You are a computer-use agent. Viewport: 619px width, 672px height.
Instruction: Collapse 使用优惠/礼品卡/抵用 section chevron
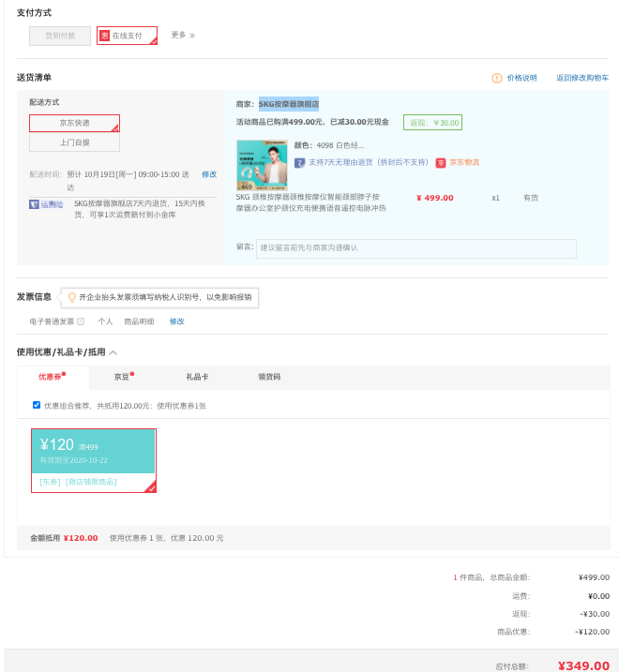(113, 352)
